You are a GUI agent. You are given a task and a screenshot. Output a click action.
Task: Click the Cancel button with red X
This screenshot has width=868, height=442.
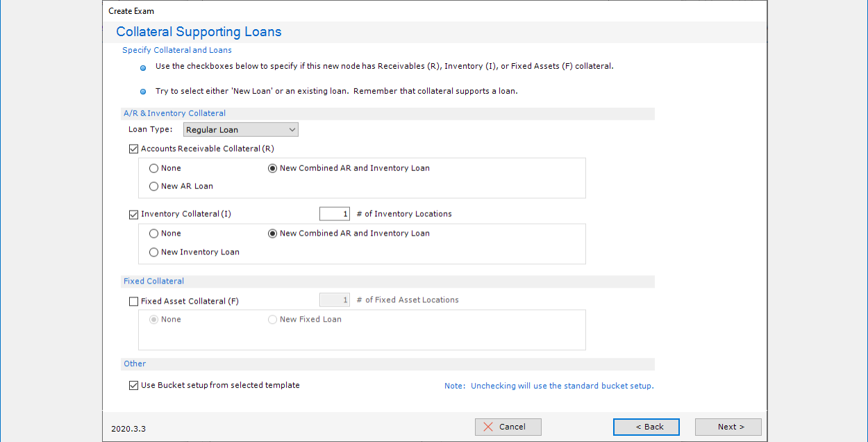coord(508,427)
